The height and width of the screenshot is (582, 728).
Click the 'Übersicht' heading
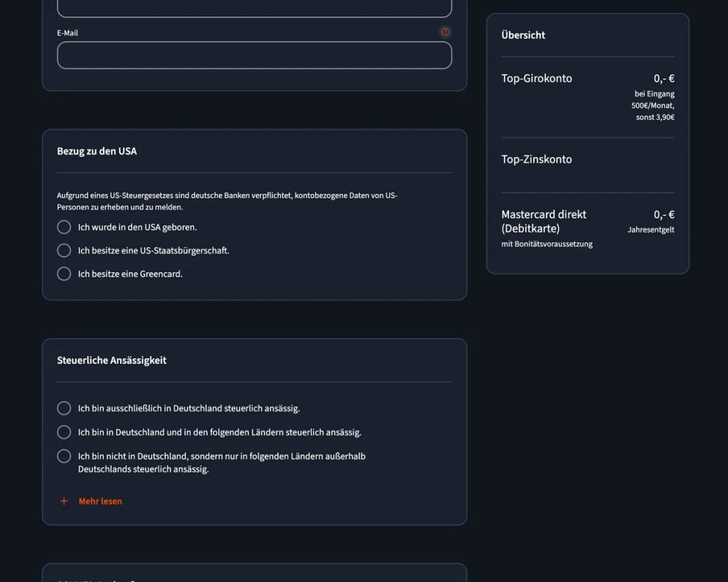point(523,36)
